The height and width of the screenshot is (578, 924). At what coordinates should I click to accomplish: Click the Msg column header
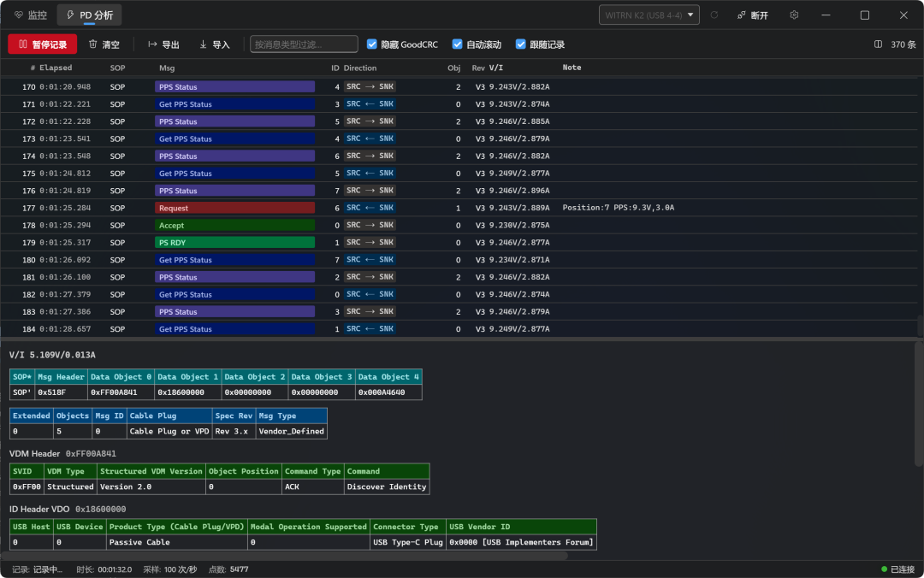pyautogui.click(x=167, y=68)
